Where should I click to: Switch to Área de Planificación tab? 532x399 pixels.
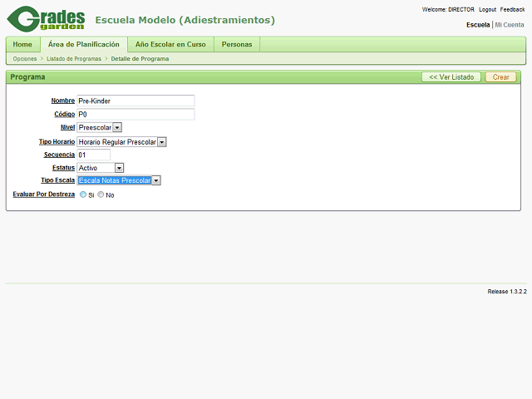[84, 44]
